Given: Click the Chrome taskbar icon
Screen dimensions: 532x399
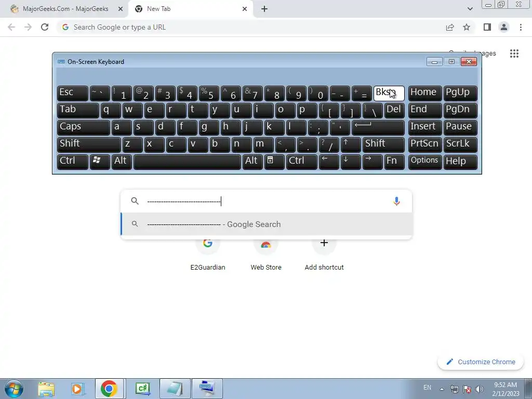Looking at the screenshot, I should coord(109,389).
